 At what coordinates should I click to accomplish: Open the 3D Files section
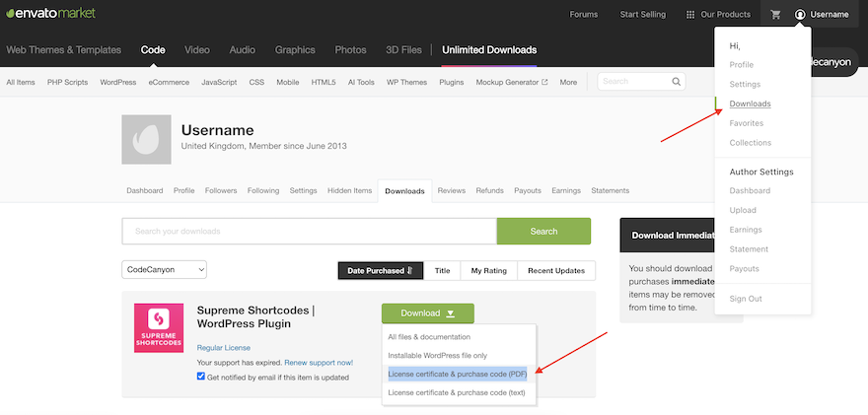(x=403, y=50)
